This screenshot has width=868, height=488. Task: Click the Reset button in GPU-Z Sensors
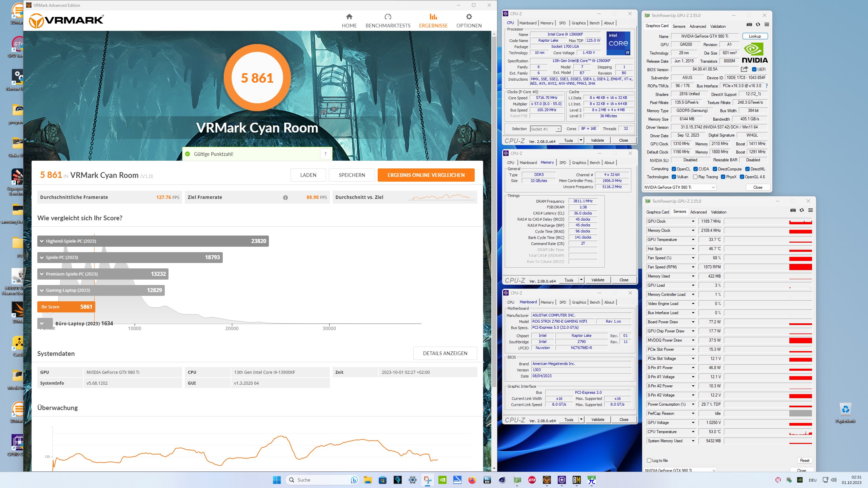pos(805,461)
